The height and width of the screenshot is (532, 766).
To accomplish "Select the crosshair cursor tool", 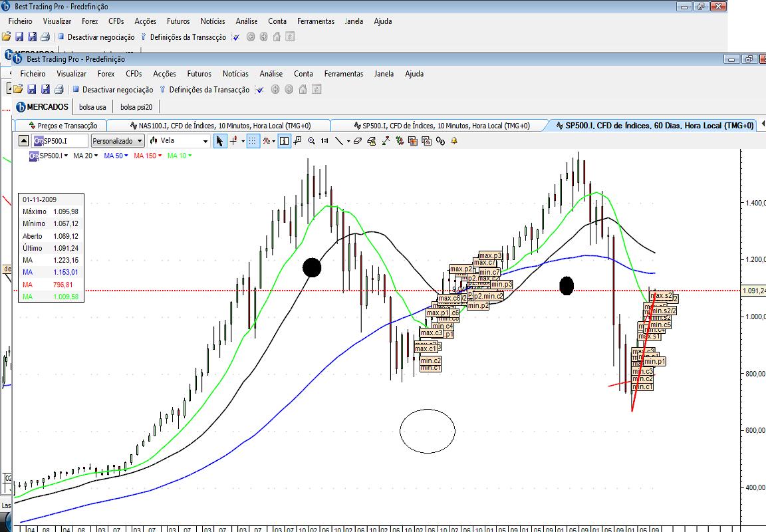I will pos(233,141).
